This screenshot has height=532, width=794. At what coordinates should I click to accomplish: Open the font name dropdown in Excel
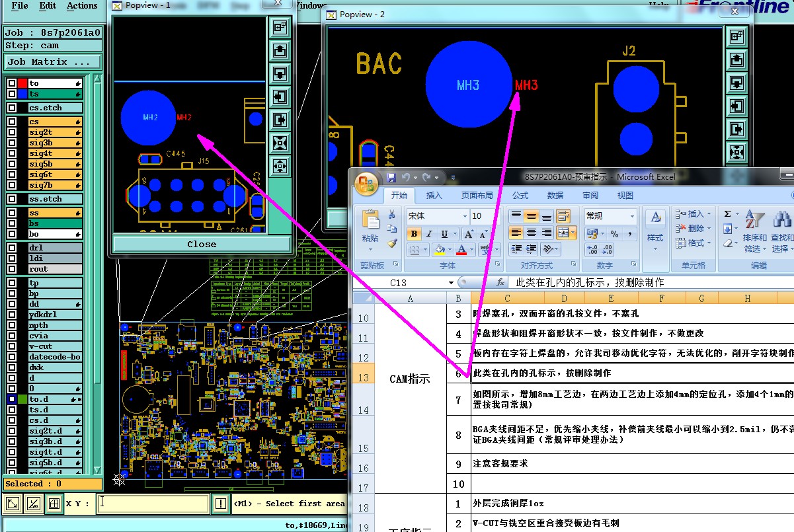pos(465,216)
